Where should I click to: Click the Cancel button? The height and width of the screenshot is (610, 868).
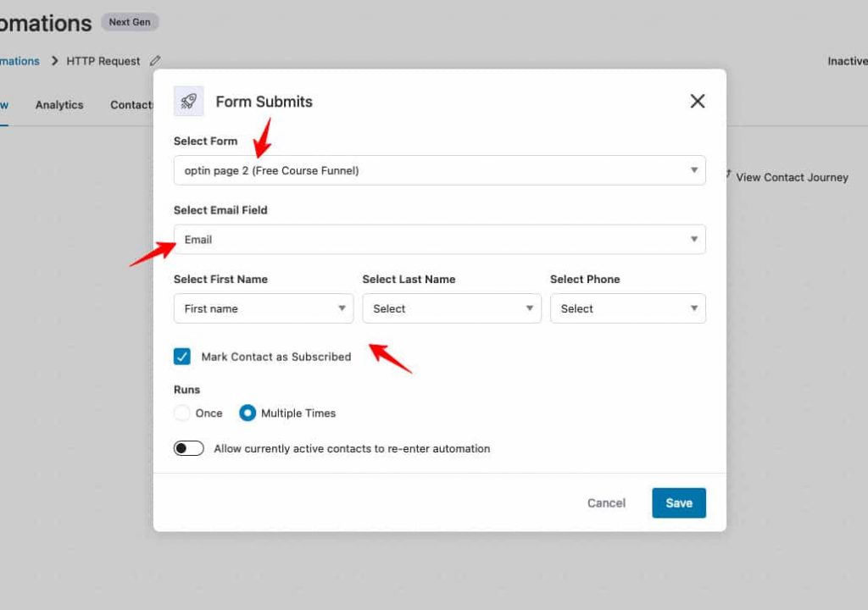click(x=606, y=503)
